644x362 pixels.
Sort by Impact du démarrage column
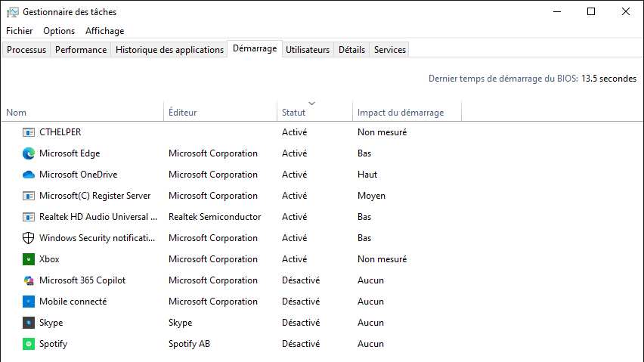pyautogui.click(x=407, y=112)
